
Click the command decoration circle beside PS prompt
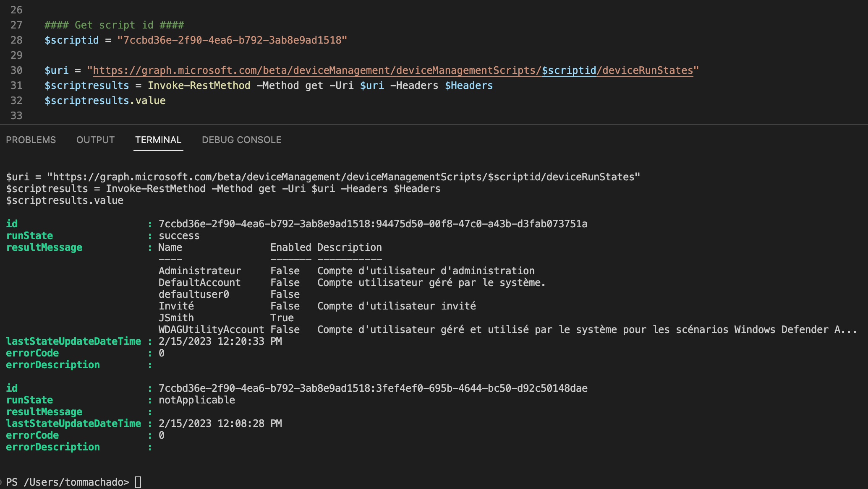pyautogui.click(x=1, y=482)
